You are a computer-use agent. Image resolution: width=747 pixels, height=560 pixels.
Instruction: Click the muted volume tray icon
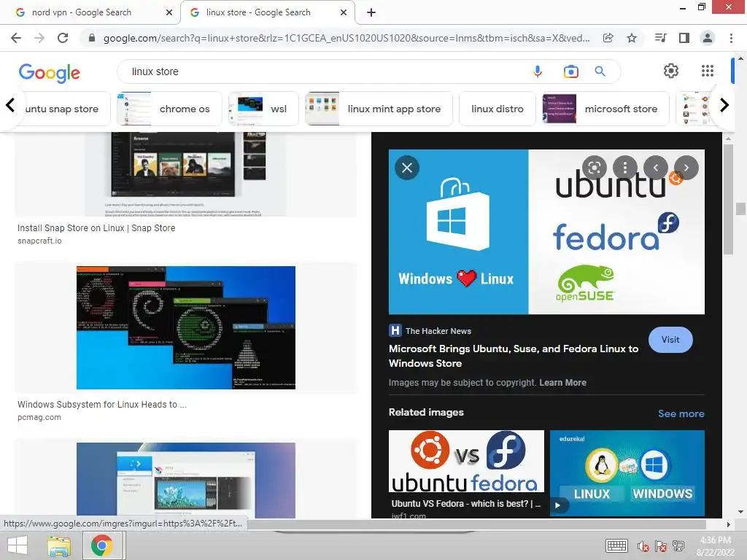[x=643, y=546]
